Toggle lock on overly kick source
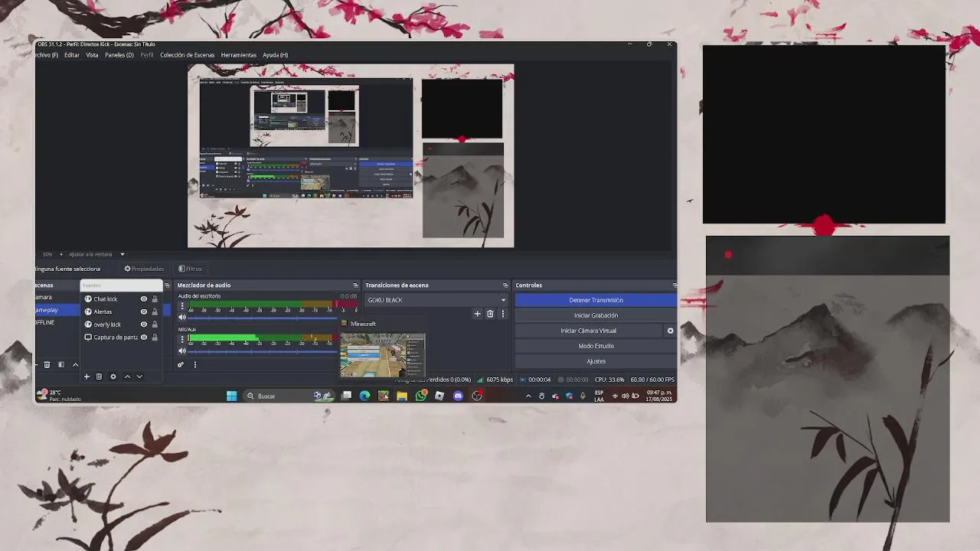Image resolution: width=980 pixels, height=551 pixels. tap(155, 324)
